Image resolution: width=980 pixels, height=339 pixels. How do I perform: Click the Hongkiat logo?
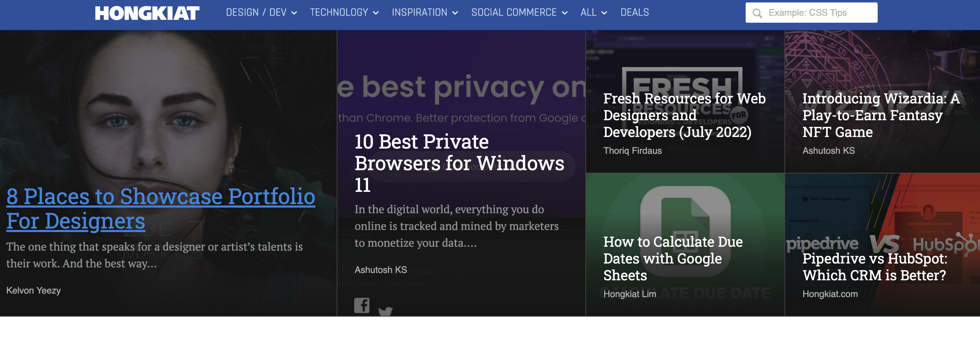tap(147, 13)
